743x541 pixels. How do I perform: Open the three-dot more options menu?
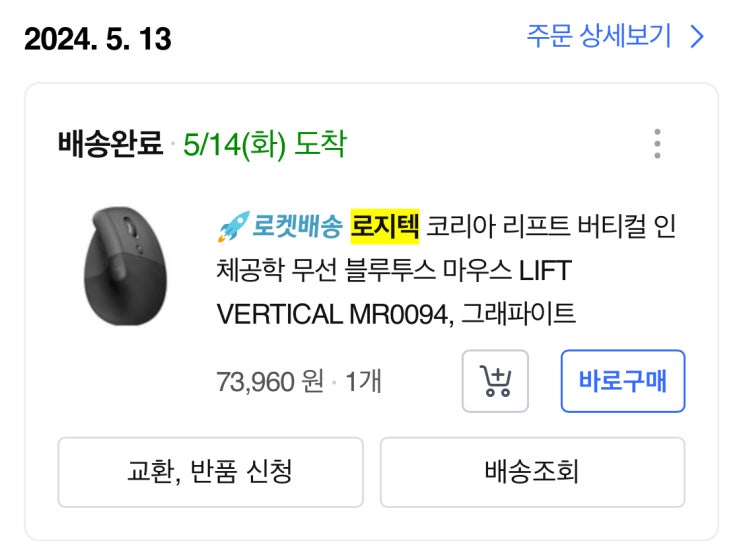coord(657,144)
